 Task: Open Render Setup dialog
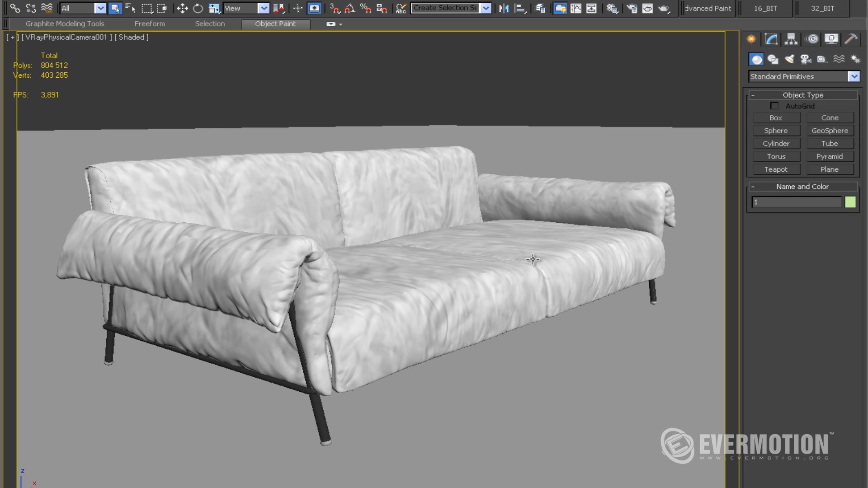click(x=632, y=8)
